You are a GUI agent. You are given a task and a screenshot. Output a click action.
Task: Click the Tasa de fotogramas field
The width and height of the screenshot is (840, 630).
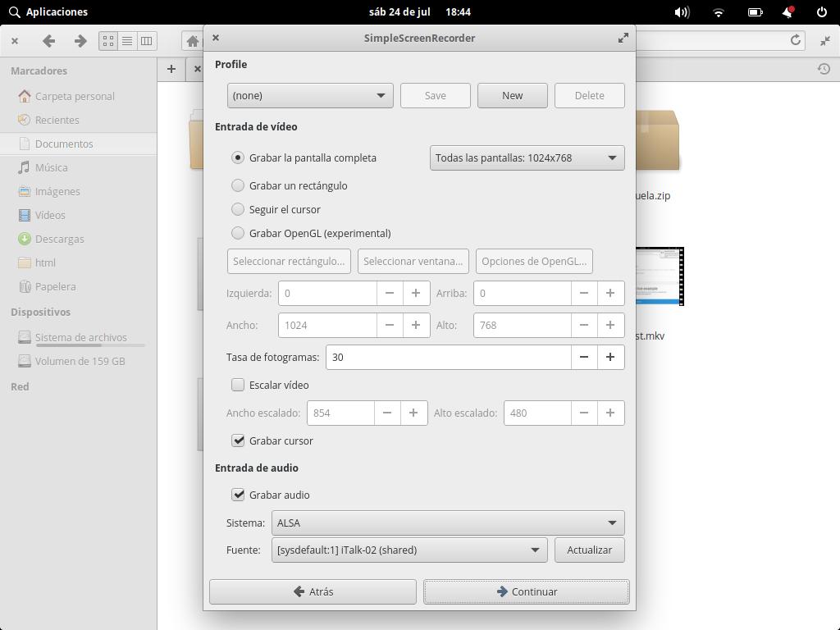(x=449, y=358)
